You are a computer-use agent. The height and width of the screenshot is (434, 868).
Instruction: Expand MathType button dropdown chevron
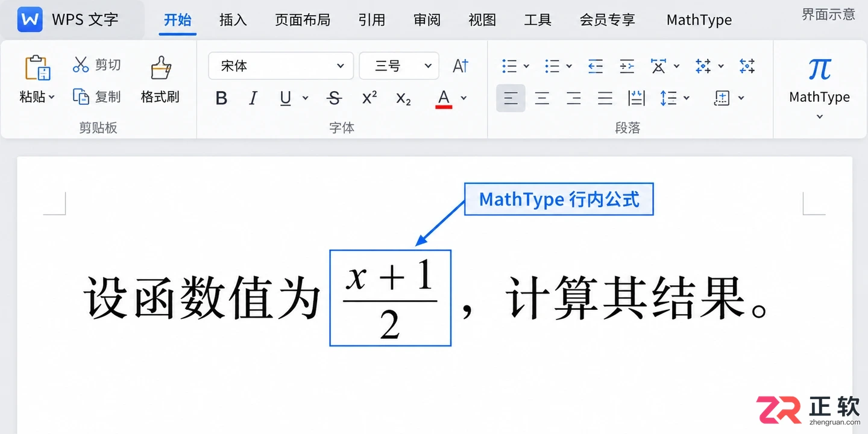(x=820, y=116)
